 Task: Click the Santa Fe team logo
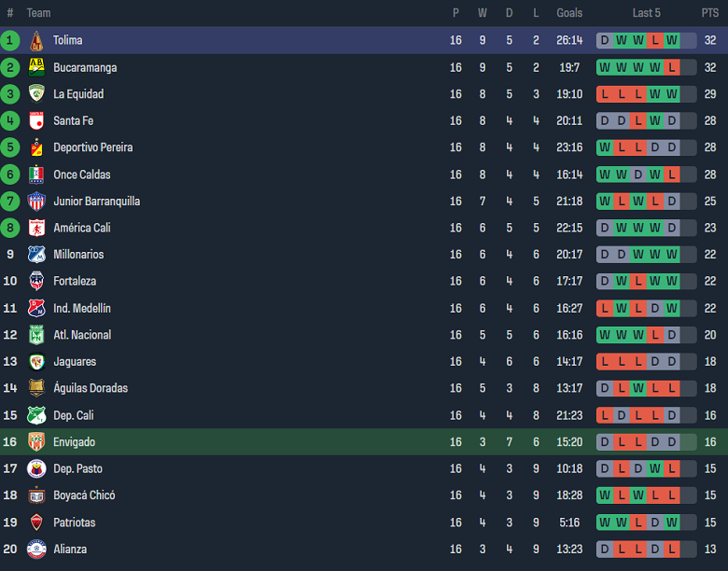pyautogui.click(x=36, y=120)
